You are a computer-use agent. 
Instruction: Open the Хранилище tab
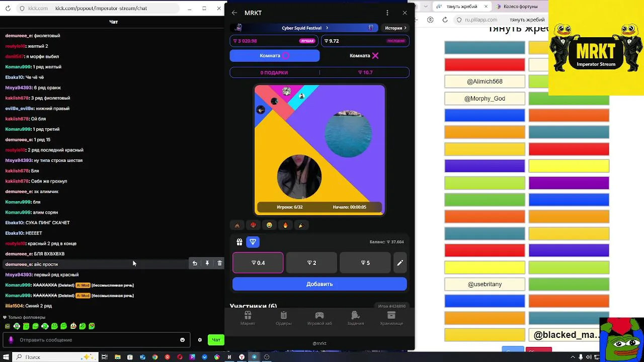[391, 318]
